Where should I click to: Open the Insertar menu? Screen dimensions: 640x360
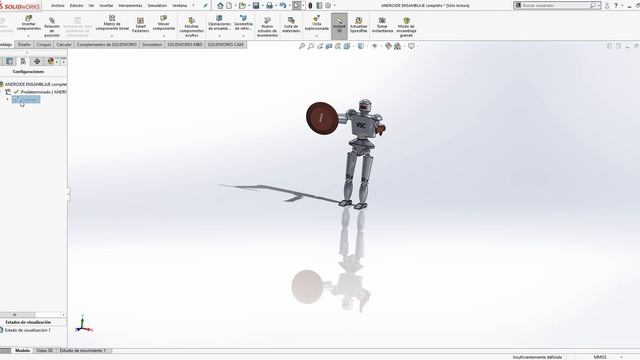[x=106, y=6]
